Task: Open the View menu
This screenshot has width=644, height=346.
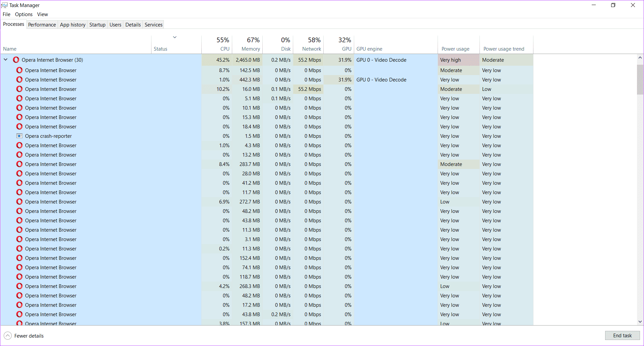Action: click(x=43, y=14)
